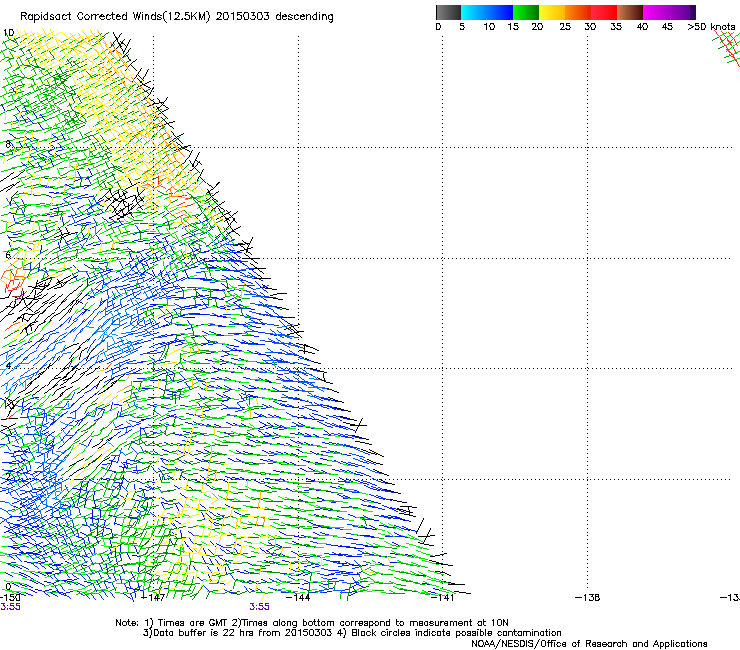The width and height of the screenshot is (740, 650).
Task: Click the purple '3:55' time under -150
Action: pyautogui.click(x=10, y=607)
